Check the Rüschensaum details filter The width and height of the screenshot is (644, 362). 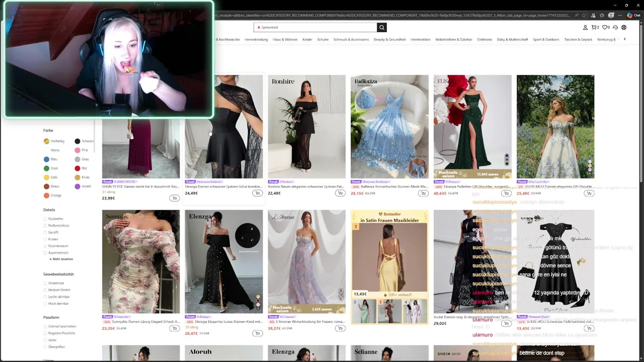45,246
